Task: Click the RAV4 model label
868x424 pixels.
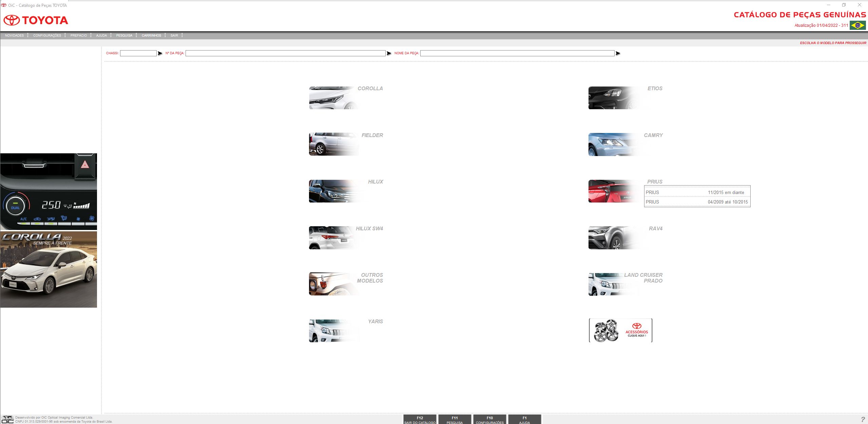Action: tap(656, 229)
